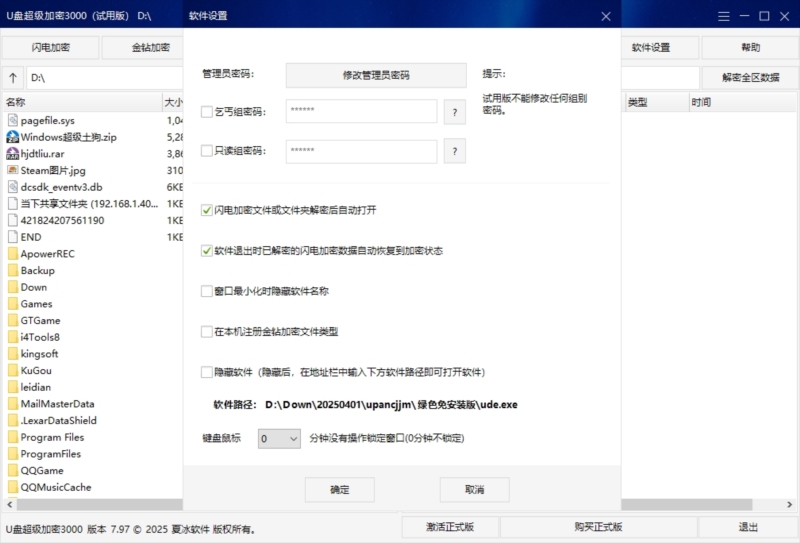Select the ProgramFiles folder row
800x543 pixels.
(93, 454)
